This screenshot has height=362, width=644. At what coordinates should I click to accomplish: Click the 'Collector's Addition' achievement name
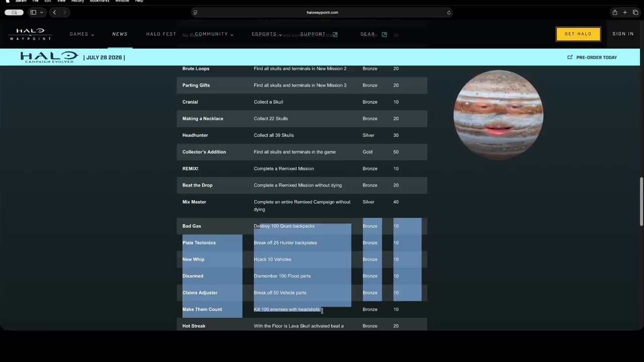pyautogui.click(x=204, y=152)
